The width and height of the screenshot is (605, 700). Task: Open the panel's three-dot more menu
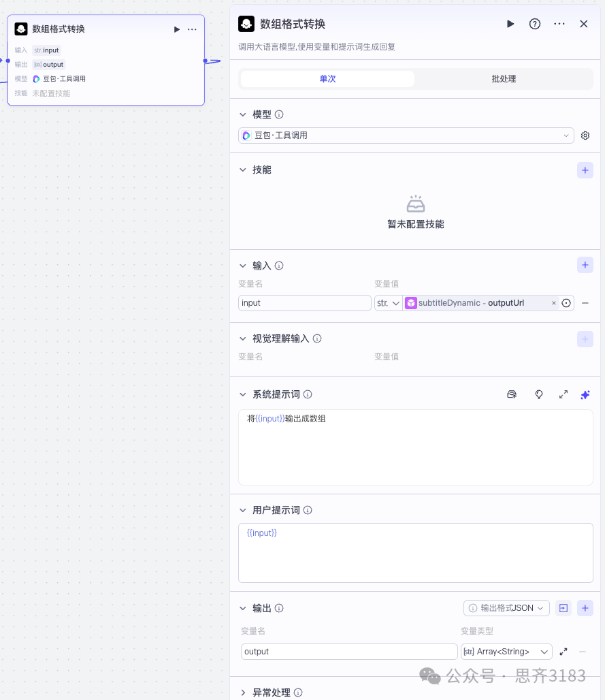pyautogui.click(x=559, y=24)
